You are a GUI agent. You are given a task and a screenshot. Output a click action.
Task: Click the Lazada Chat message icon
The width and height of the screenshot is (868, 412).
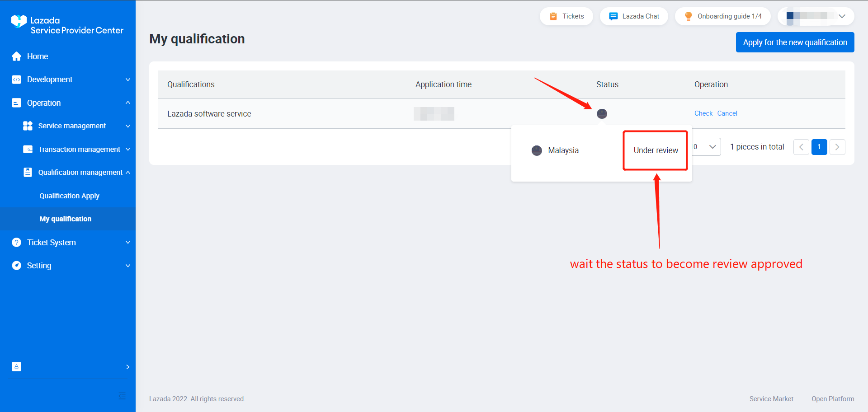[x=613, y=16]
